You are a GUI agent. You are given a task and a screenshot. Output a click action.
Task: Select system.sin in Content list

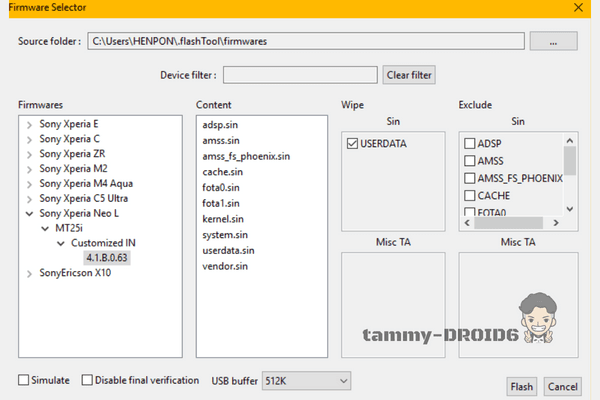(225, 235)
